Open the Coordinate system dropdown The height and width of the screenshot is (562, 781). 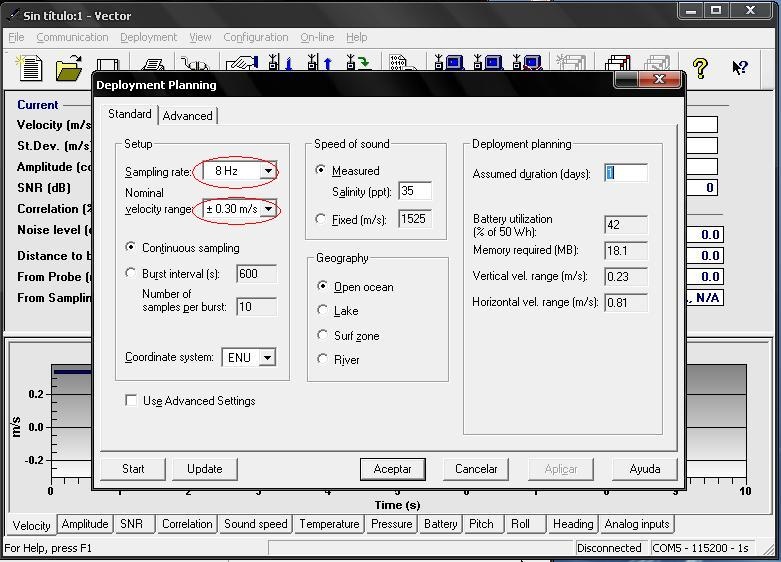(x=267, y=357)
